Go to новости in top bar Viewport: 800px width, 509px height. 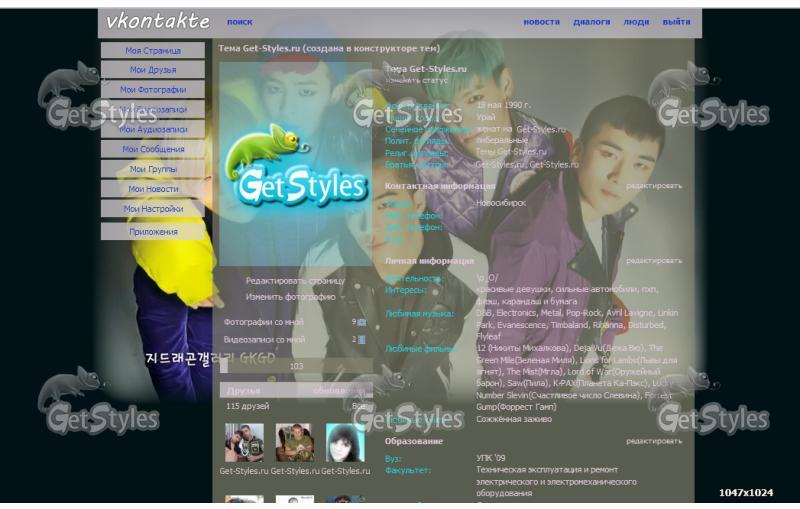click(x=541, y=22)
